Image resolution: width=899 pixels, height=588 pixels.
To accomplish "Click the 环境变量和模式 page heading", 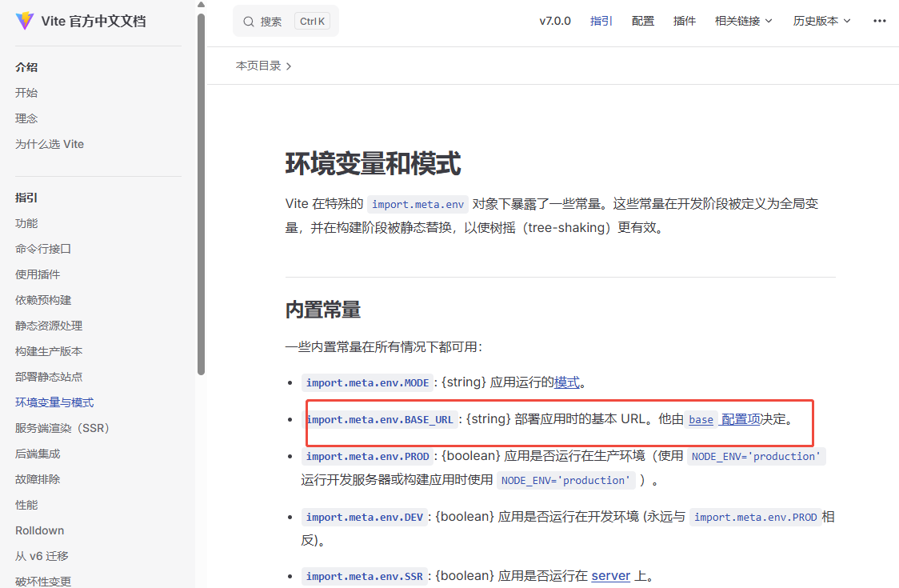I will (374, 163).
